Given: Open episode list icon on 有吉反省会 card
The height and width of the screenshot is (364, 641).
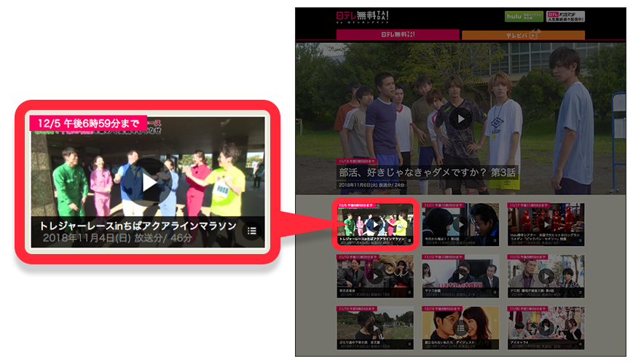Looking at the screenshot, I should (x=409, y=293).
